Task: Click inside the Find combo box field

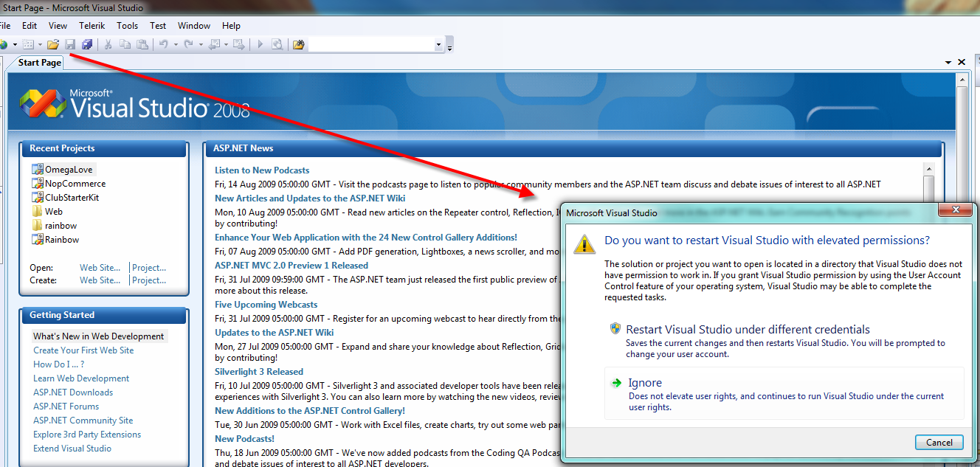Action: coord(371,45)
